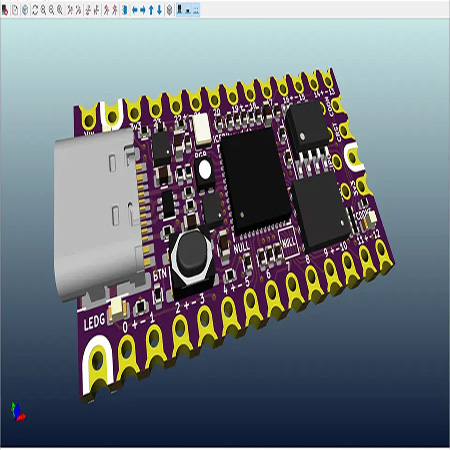450x450 pixels.
Task: Toggle SMD 3D models visibility
Action: pos(188,10)
